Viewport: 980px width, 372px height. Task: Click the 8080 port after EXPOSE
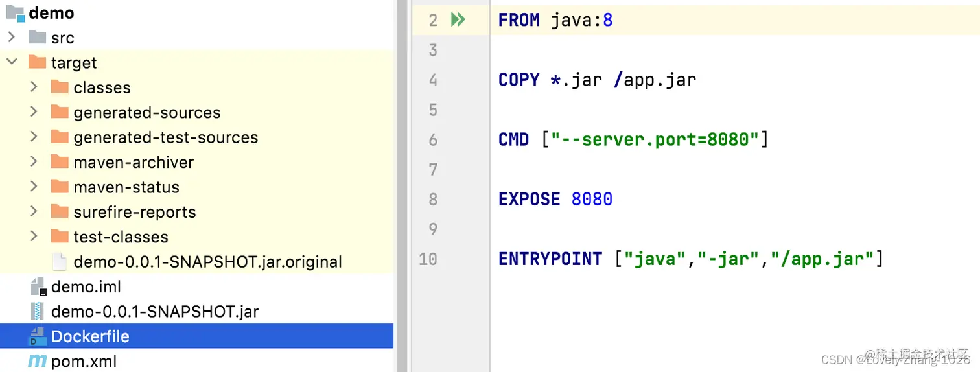(x=592, y=199)
